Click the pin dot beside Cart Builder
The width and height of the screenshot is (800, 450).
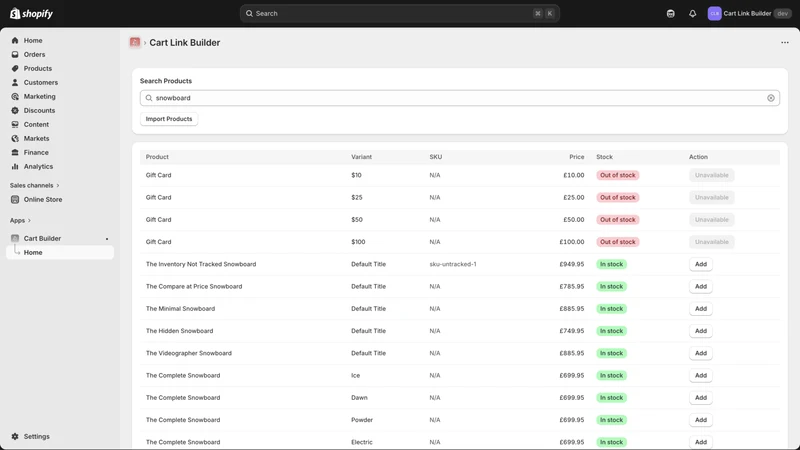pyautogui.click(x=107, y=239)
